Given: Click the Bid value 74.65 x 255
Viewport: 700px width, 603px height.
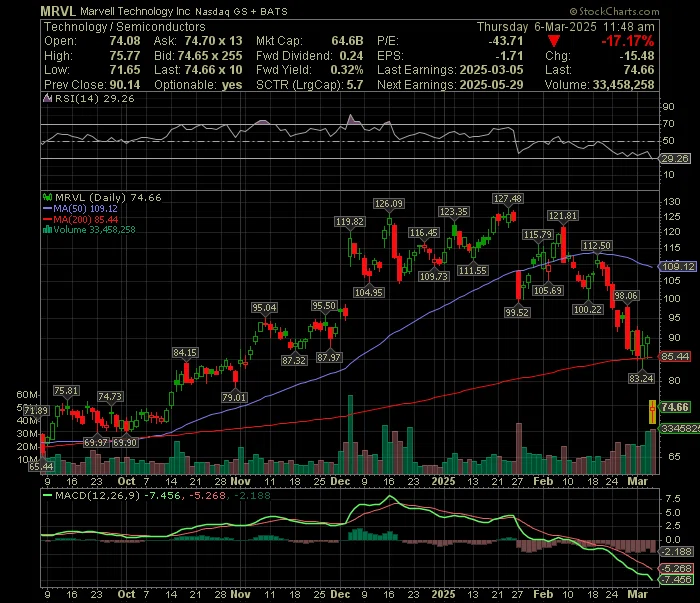Looking at the screenshot, I should 210,56.
